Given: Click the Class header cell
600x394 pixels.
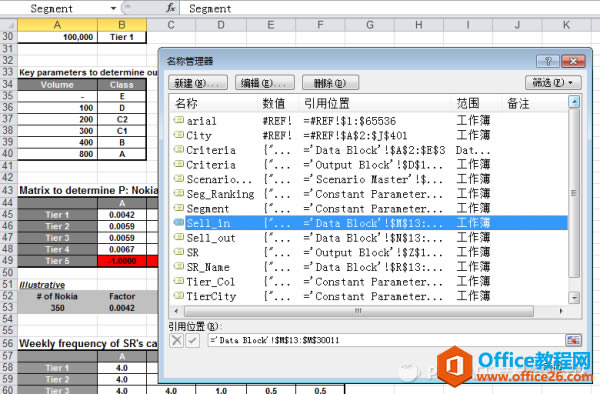Looking at the screenshot, I should pyautogui.click(x=122, y=85).
